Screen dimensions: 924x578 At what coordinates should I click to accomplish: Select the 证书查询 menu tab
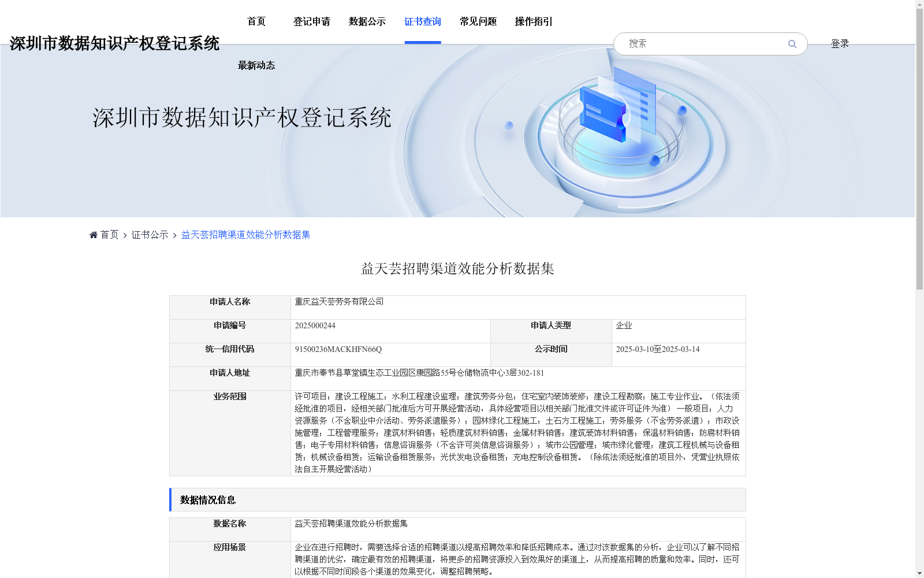(x=423, y=21)
